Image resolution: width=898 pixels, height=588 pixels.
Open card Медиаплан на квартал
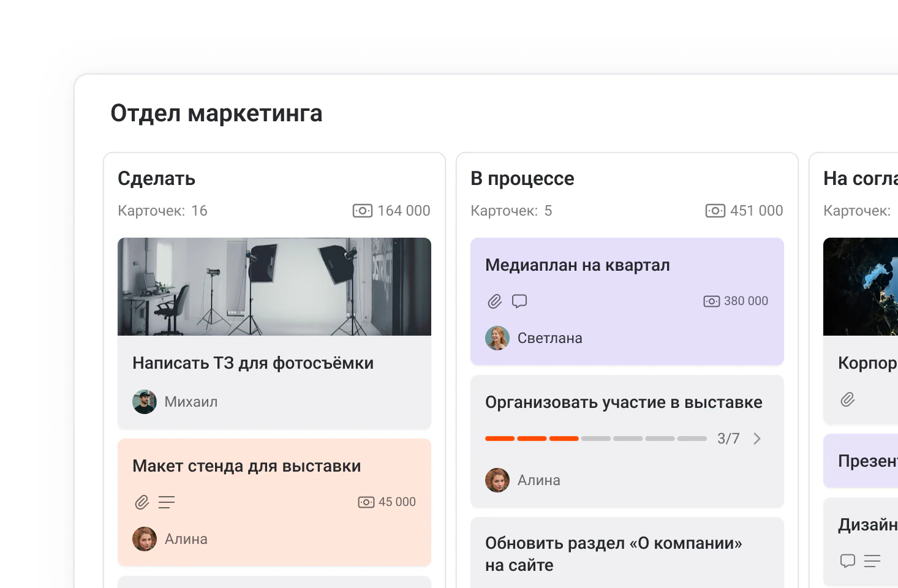coord(627,301)
